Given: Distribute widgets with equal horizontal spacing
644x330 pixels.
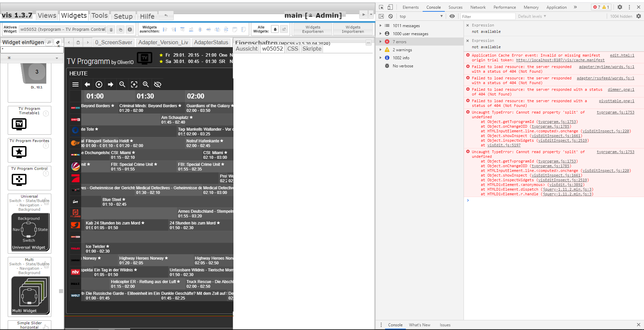Looking at the screenshot, I should pyautogui.click(x=217, y=29).
